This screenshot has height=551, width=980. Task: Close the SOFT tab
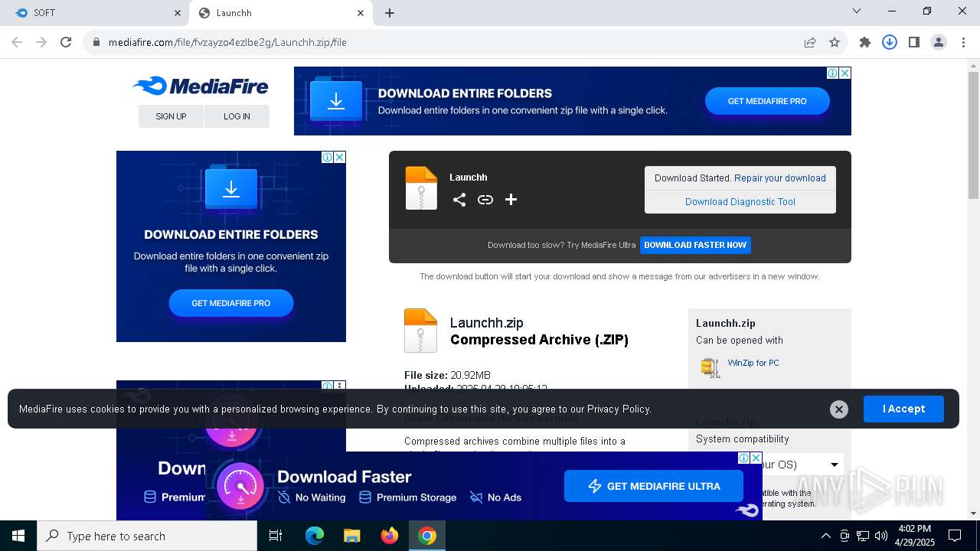pyautogui.click(x=178, y=13)
